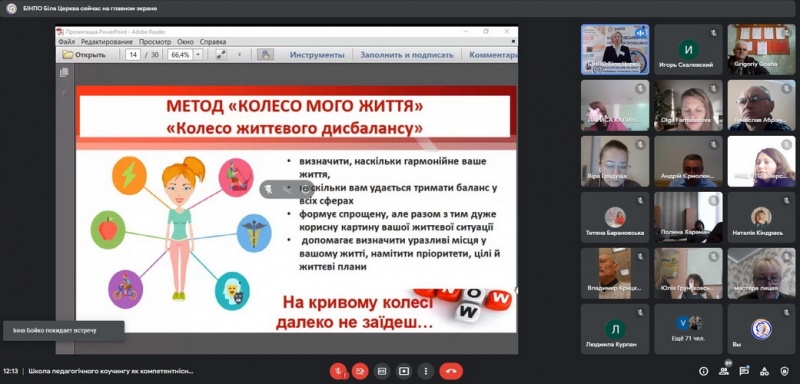Open host controls lock icon

[785, 371]
